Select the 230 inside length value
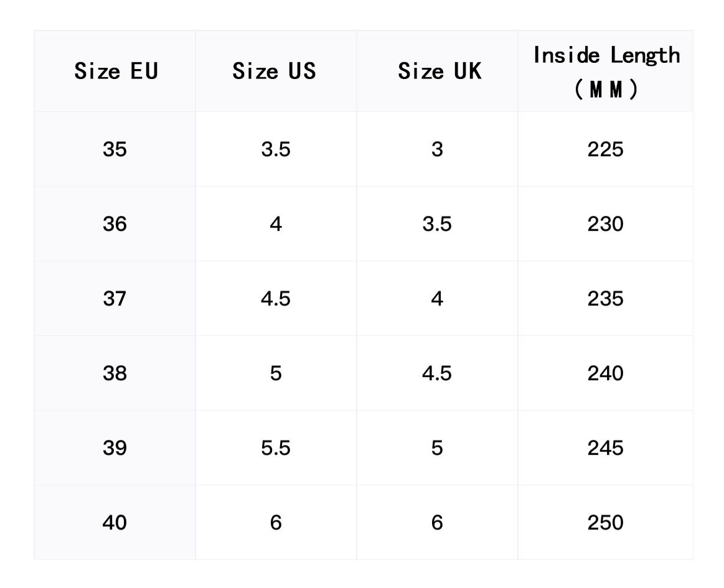This screenshot has width=724, height=588. coord(605,224)
